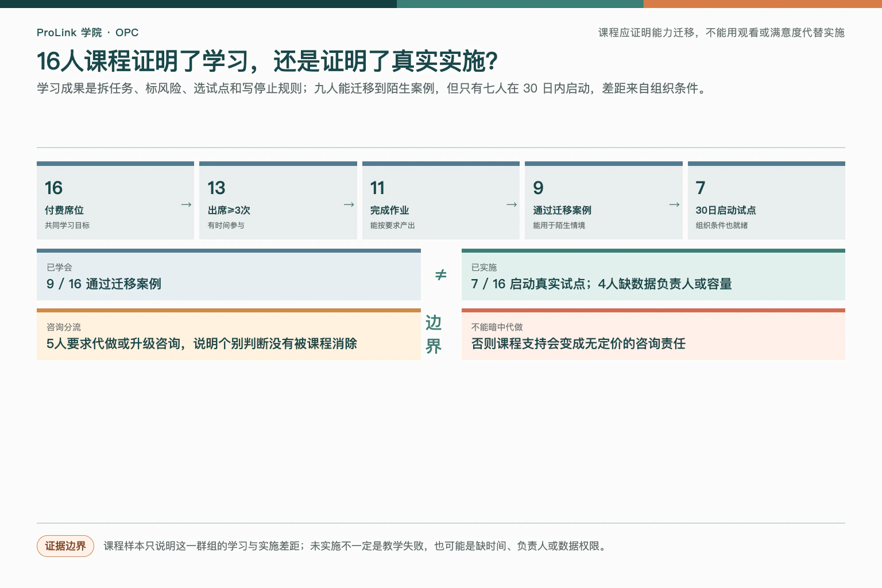Click the ≠ not-equal symbol

(x=440, y=275)
